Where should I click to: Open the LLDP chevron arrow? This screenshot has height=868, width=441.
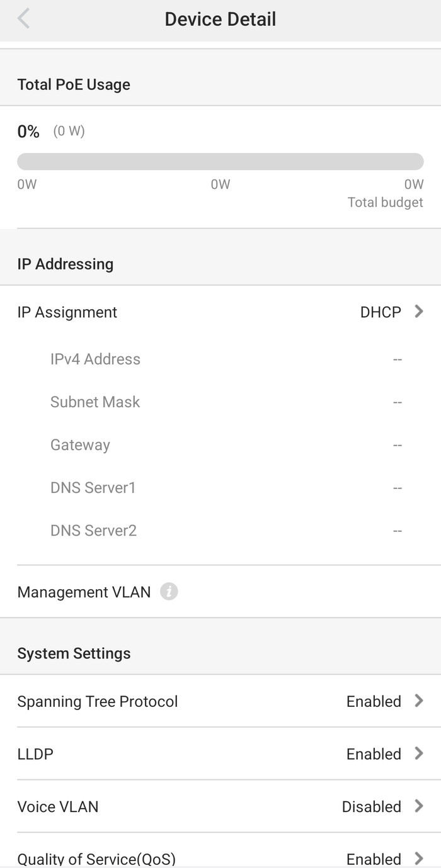click(418, 753)
